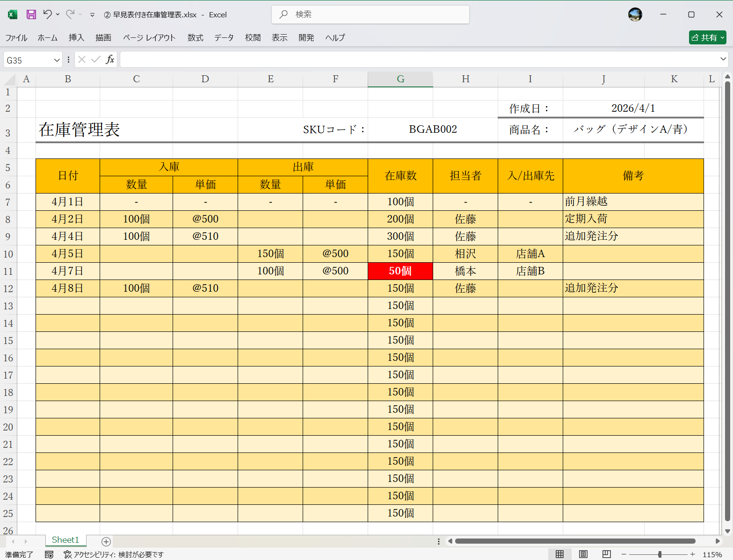Open the accessibility checker from status bar
The image size is (733, 560).
pyautogui.click(x=68, y=554)
